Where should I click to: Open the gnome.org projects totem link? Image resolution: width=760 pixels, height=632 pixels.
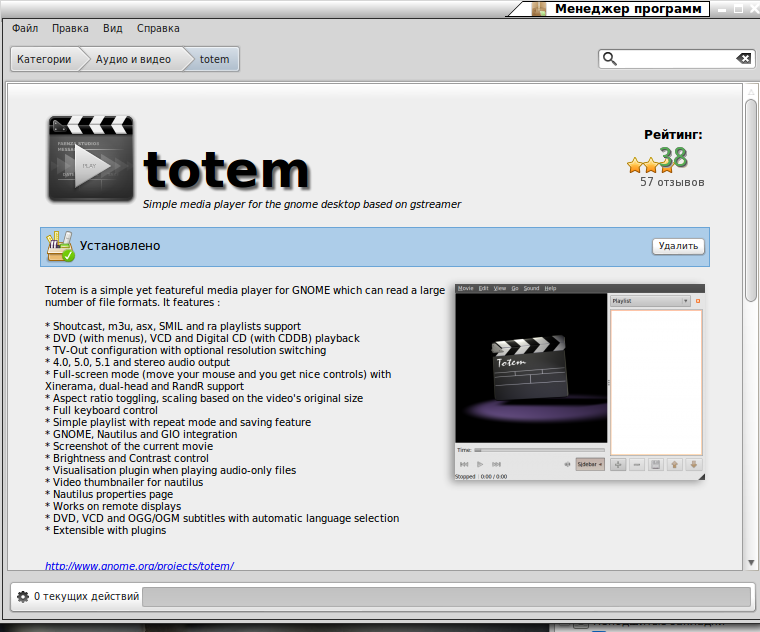point(139,566)
